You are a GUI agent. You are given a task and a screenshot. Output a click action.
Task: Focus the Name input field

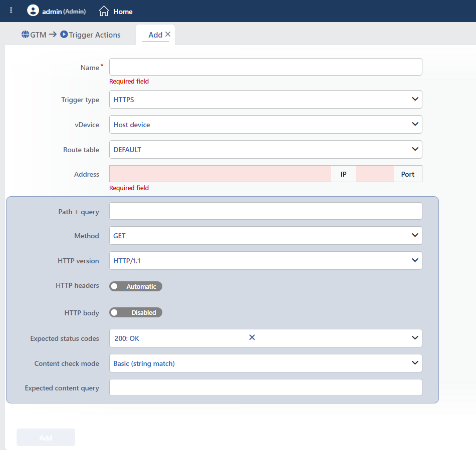pyautogui.click(x=266, y=67)
